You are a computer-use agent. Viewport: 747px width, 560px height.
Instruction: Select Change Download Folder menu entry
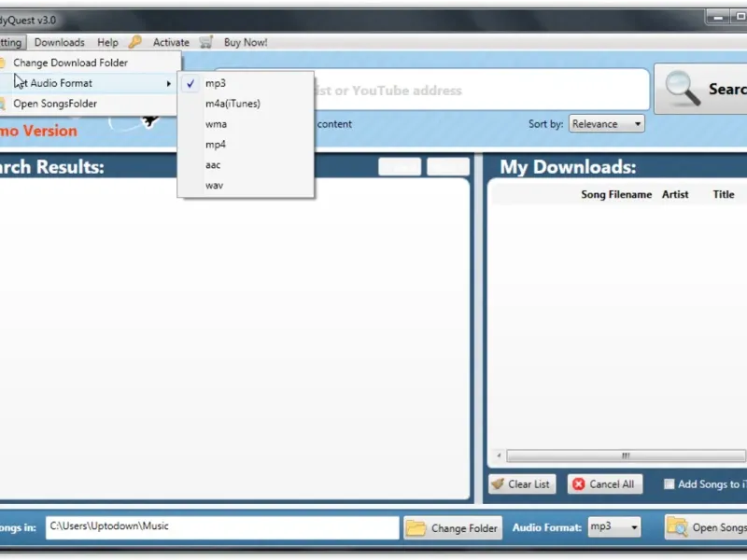[x=89, y=63]
